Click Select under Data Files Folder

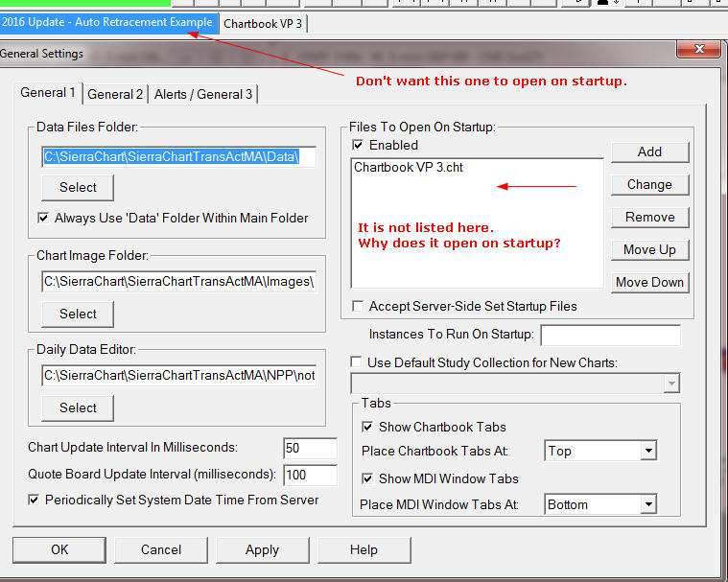point(78,188)
